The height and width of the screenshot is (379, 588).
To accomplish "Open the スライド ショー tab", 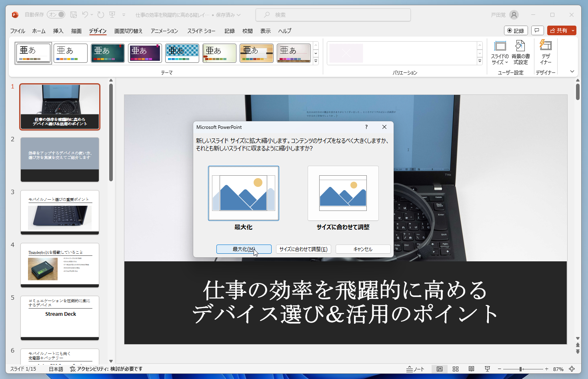I will 201,31.
